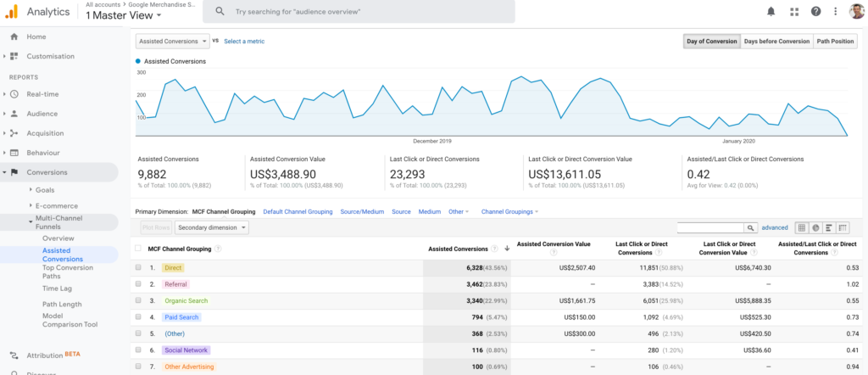Click the top search input field
The image size is (868, 375).
coord(359,11)
